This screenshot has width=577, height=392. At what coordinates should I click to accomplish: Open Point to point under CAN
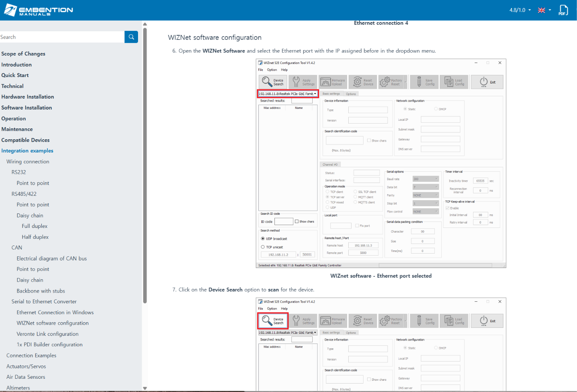click(33, 269)
